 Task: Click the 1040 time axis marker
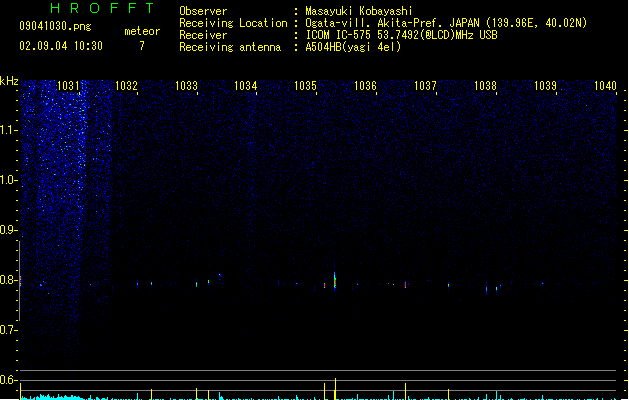pyautogui.click(x=605, y=86)
